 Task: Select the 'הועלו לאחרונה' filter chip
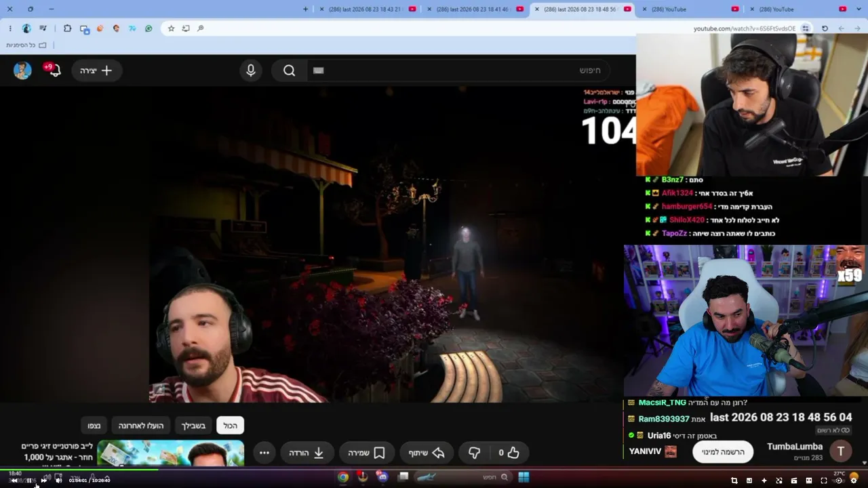click(141, 426)
